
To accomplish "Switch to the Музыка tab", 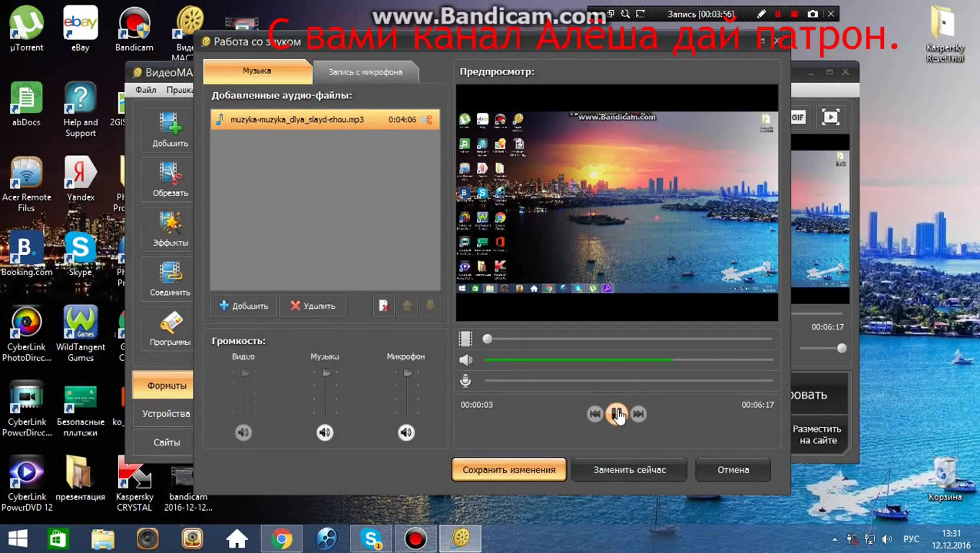I will [257, 71].
